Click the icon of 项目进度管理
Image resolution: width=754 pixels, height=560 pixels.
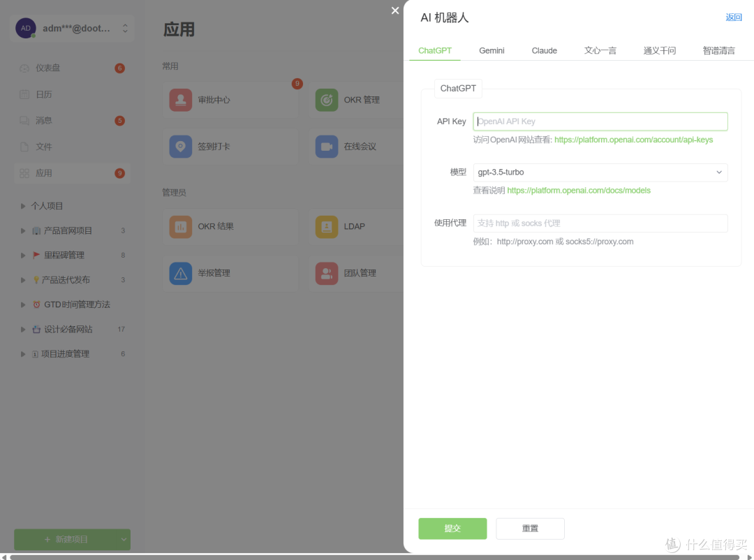tap(35, 354)
